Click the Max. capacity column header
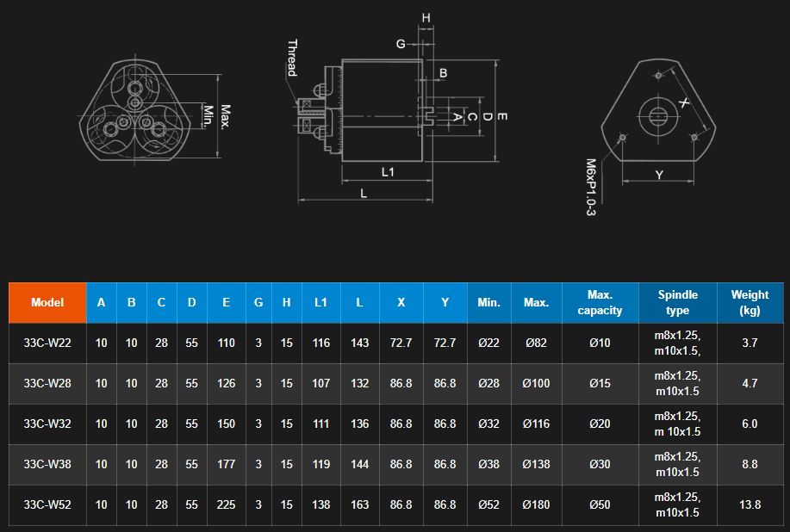 (x=600, y=302)
